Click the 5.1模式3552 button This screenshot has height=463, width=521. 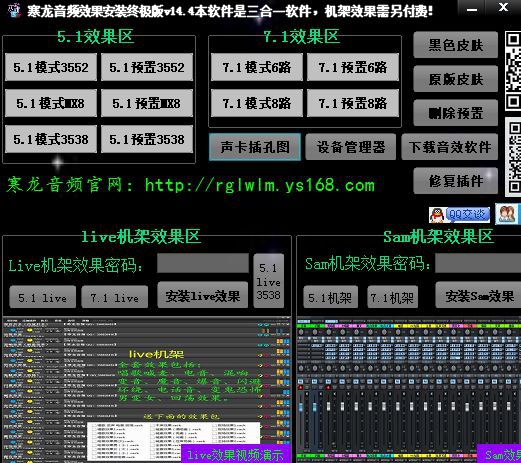point(51,67)
